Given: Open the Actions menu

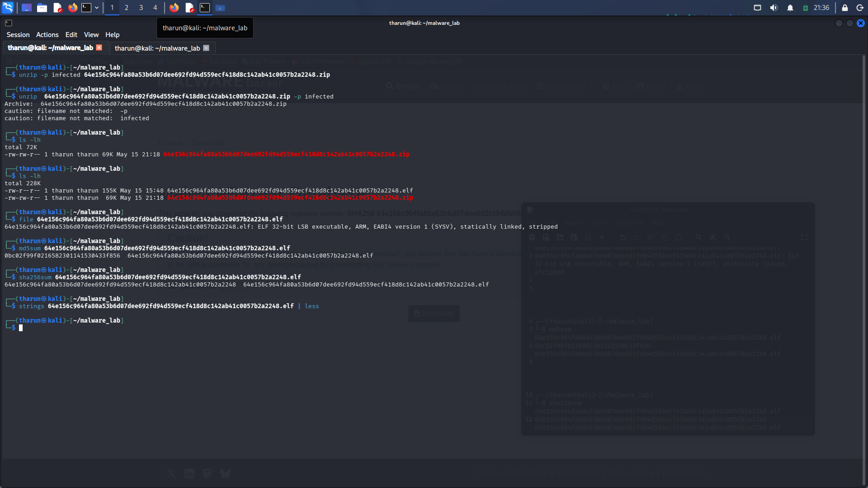Looking at the screenshot, I should point(47,35).
